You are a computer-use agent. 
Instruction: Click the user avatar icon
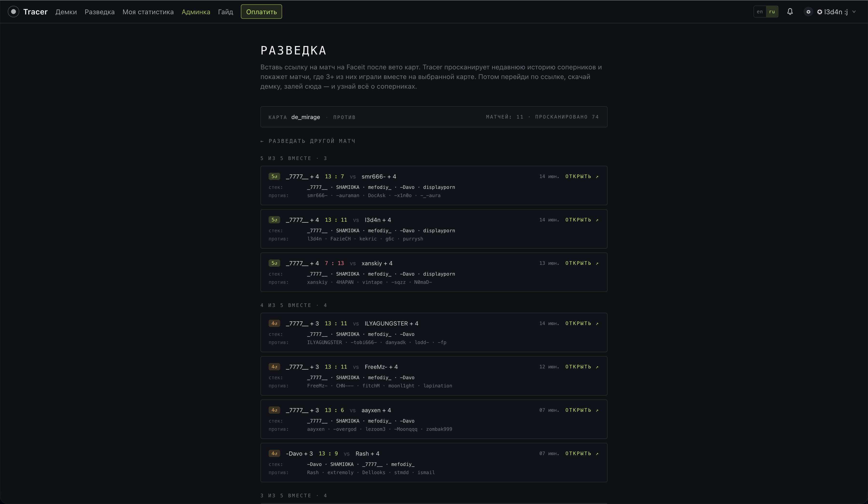point(808,12)
